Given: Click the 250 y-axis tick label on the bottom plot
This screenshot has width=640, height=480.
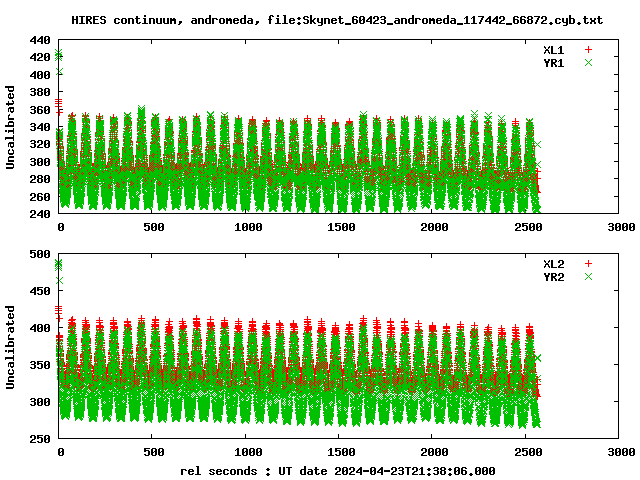Looking at the screenshot, I should (x=40, y=439).
